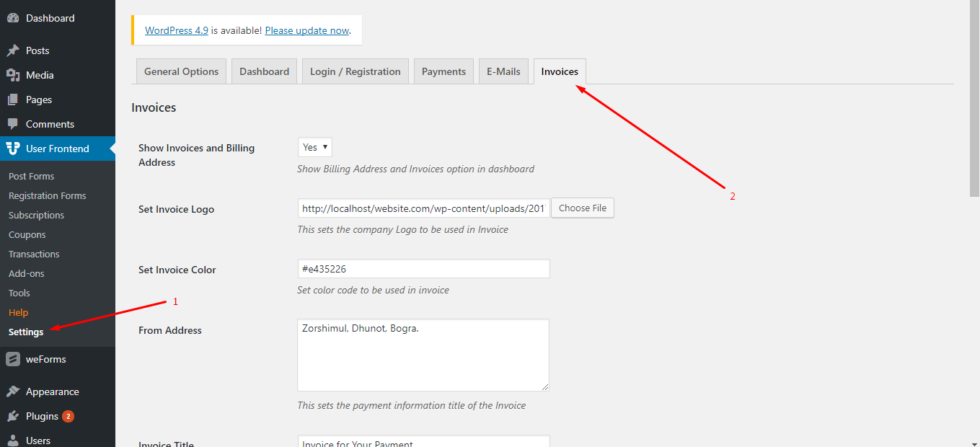The width and height of the screenshot is (980, 447).
Task: Click the Users person icon
Action: tap(13, 441)
